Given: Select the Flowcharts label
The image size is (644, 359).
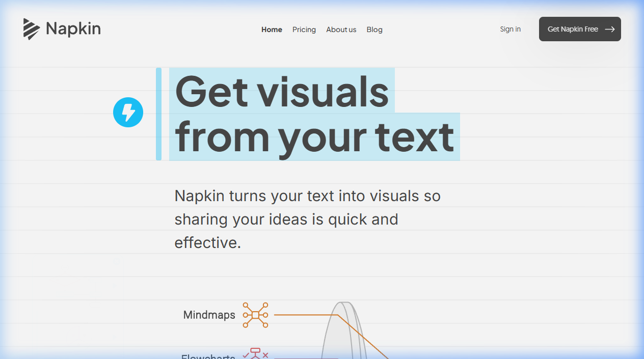Looking at the screenshot, I should click(x=208, y=356).
